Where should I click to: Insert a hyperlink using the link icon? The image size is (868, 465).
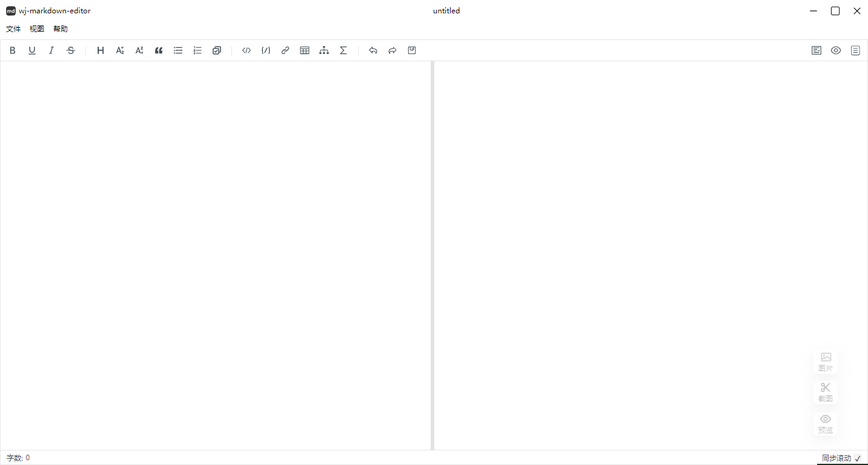click(x=285, y=50)
